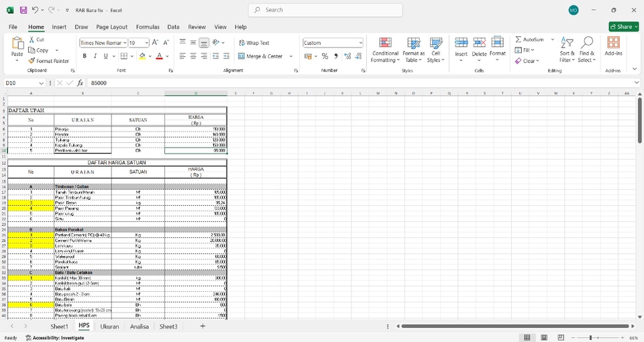Switch to the Page Layout tab
This screenshot has width=644, height=342.
(x=112, y=27)
